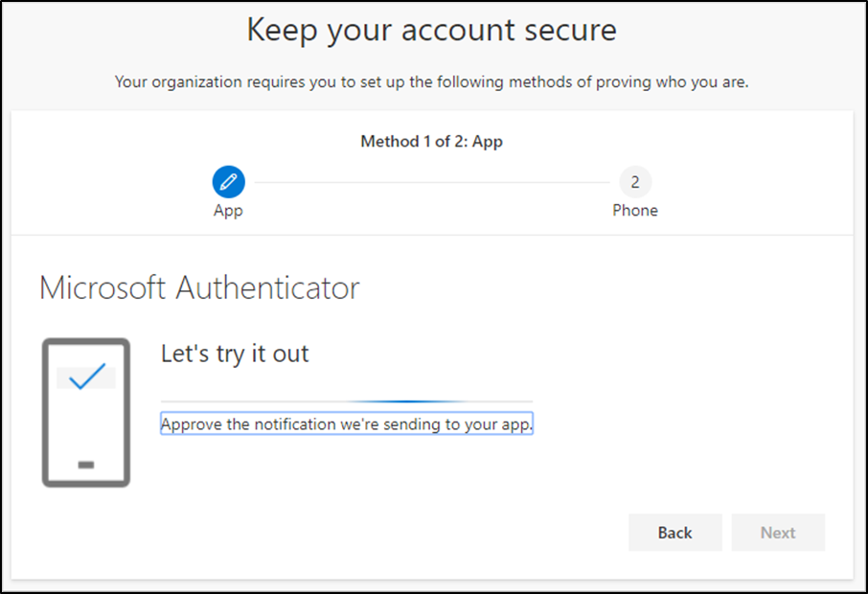Select the Phone step label

634,211
